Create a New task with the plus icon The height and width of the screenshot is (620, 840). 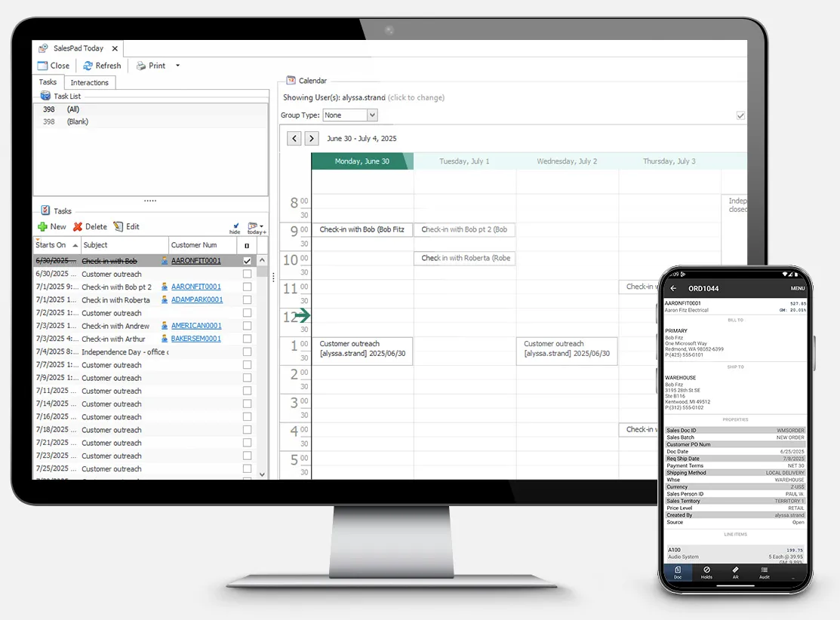coord(51,226)
